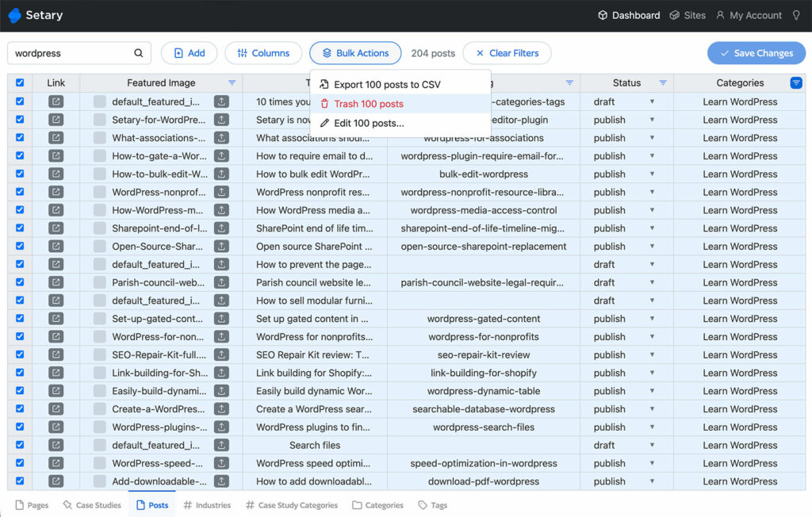Toggle the select-all checkbox in header
This screenshot has width=812, height=517.
tap(20, 82)
